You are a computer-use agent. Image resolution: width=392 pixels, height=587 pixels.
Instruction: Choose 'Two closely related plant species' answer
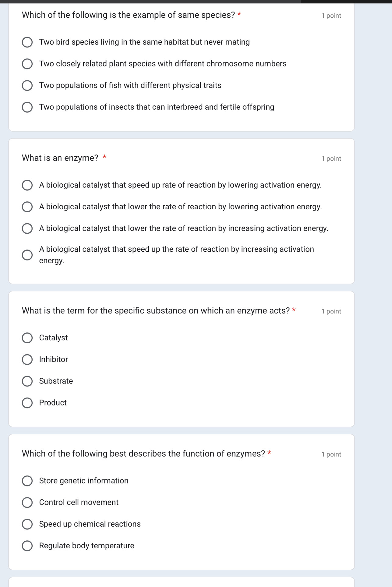pos(27,64)
